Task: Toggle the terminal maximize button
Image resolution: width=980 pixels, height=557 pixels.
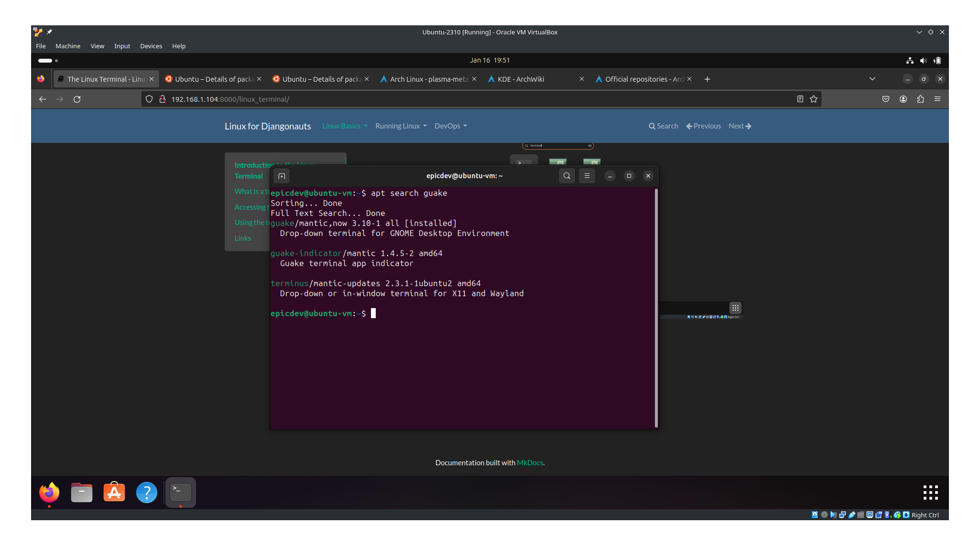Action: click(629, 176)
